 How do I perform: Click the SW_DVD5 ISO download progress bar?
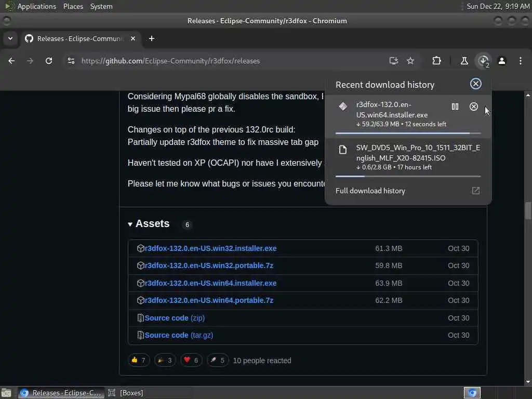point(408,177)
